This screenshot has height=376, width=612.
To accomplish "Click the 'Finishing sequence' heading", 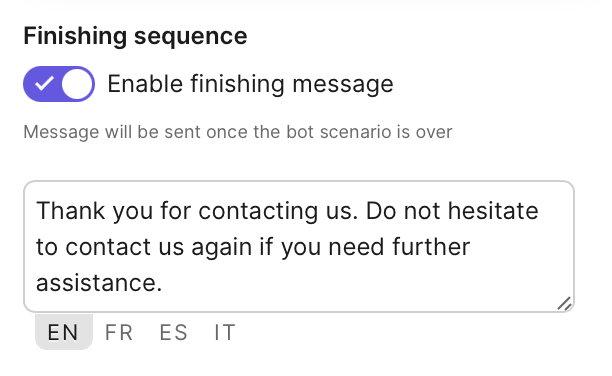I will pos(135,36).
